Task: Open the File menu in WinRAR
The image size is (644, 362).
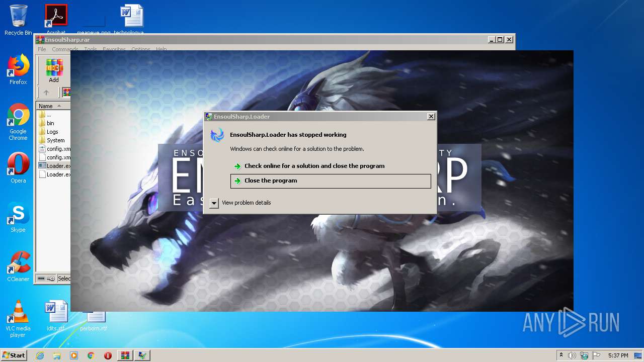Action: point(42,49)
